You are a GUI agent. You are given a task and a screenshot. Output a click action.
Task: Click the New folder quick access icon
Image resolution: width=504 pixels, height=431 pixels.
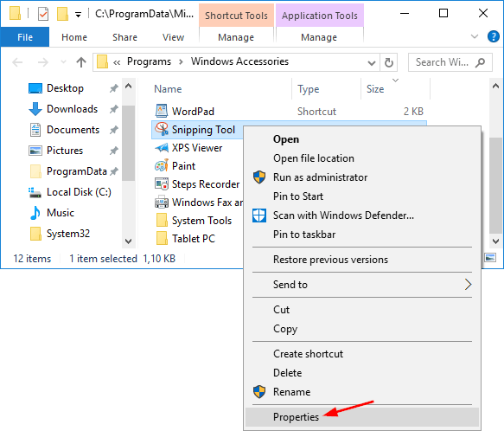(62, 14)
